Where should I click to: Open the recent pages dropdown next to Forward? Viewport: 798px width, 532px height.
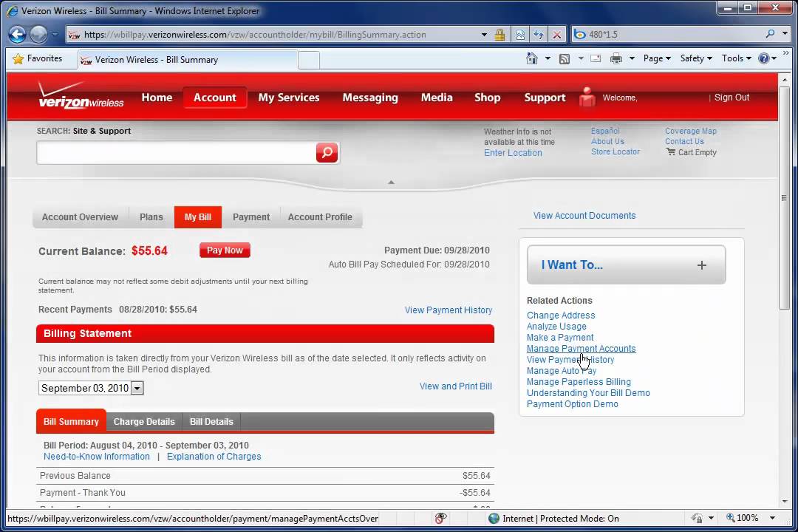coord(55,35)
